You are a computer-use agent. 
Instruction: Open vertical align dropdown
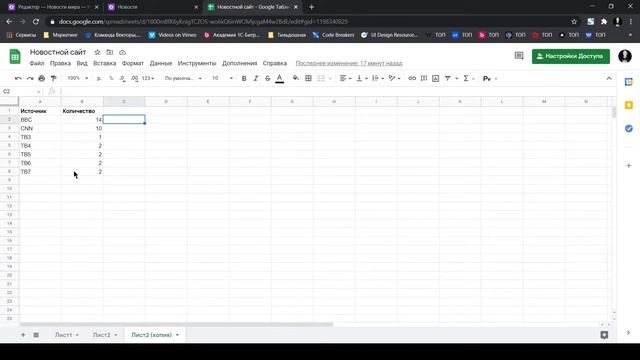pos(362,78)
